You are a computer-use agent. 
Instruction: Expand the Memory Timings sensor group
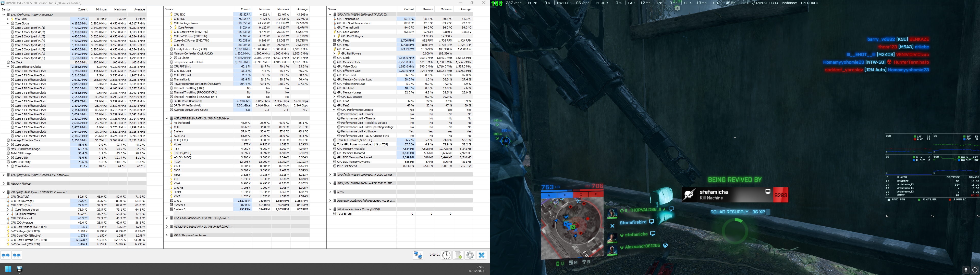click(3, 183)
